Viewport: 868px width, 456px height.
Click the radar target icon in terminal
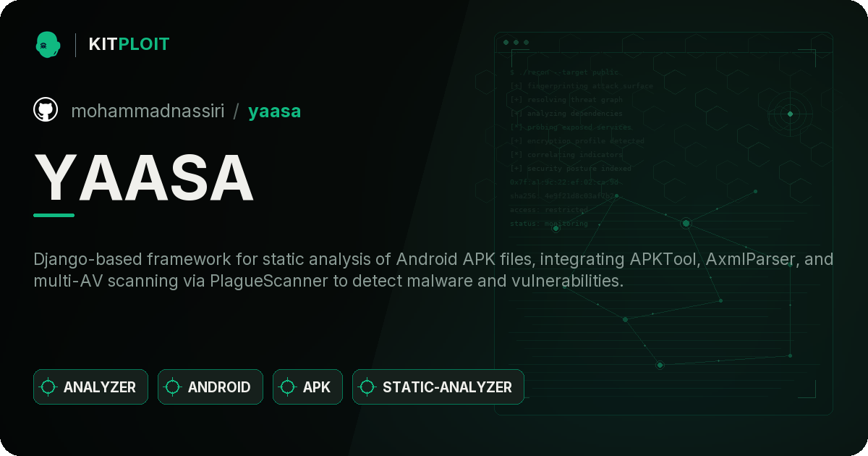(x=790, y=114)
